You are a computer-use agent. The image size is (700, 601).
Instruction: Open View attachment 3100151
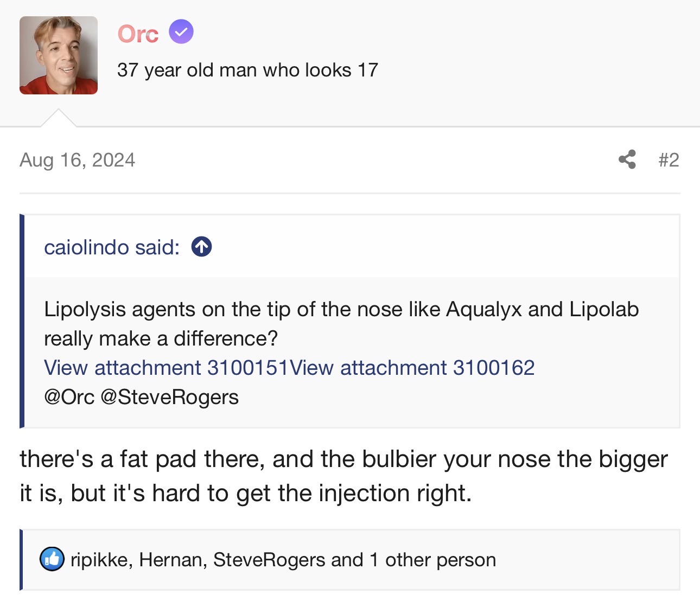click(x=166, y=368)
